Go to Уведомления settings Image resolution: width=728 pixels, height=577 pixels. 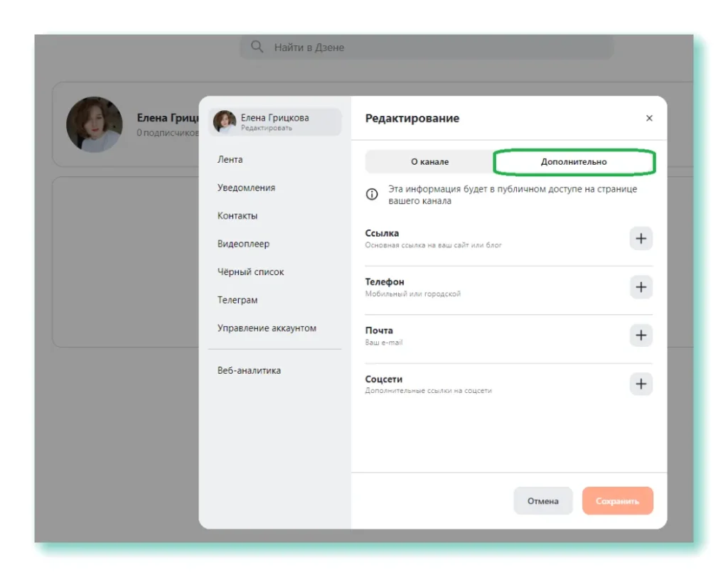[246, 188]
